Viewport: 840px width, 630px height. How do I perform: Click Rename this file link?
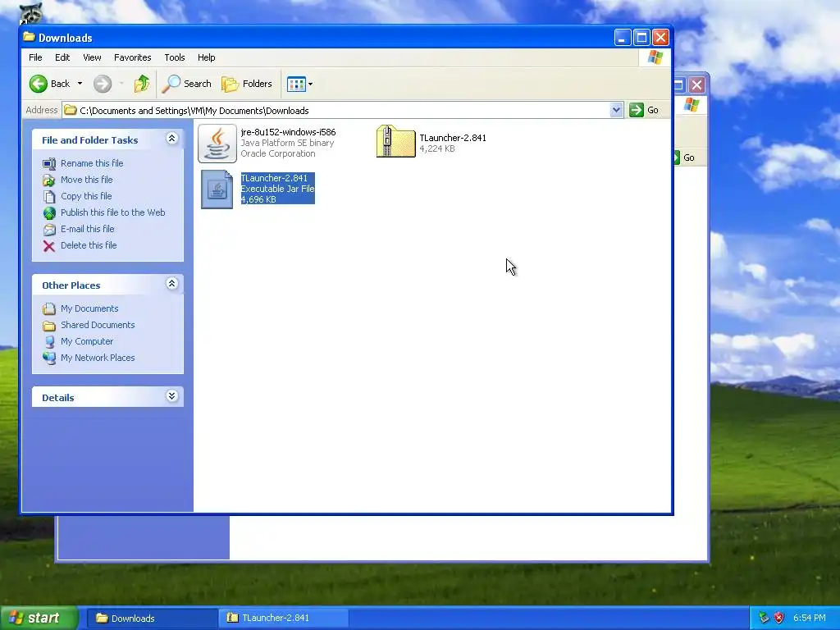(x=92, y=163)
